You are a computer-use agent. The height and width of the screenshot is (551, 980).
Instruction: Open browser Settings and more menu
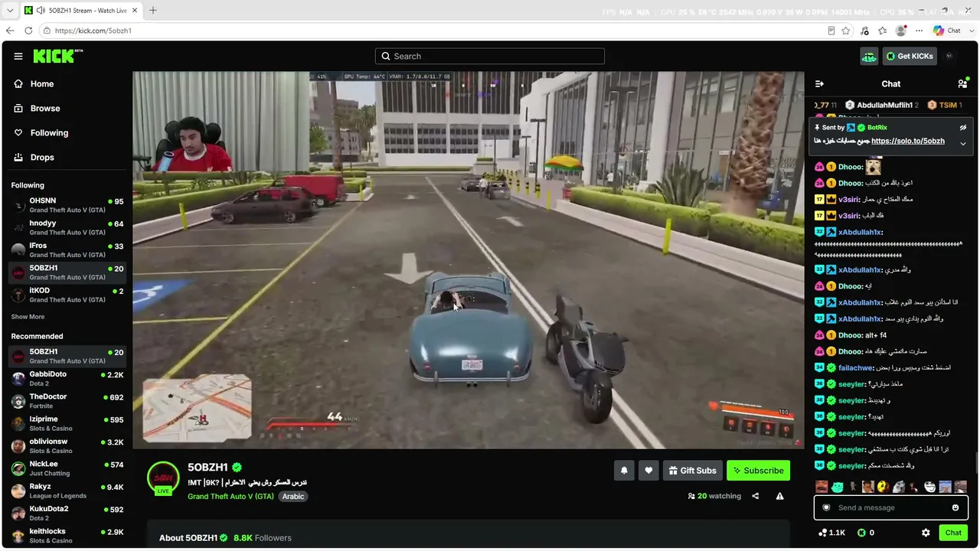920,31
